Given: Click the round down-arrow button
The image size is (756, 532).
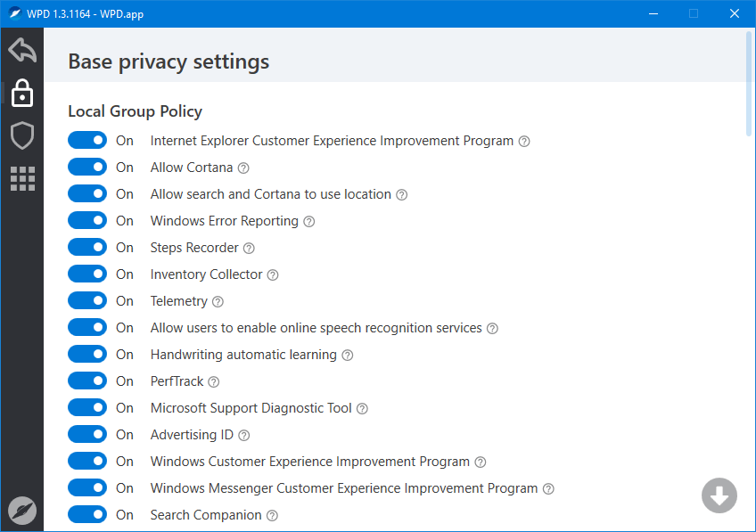Looking at the screenshot, I should 719,495.
